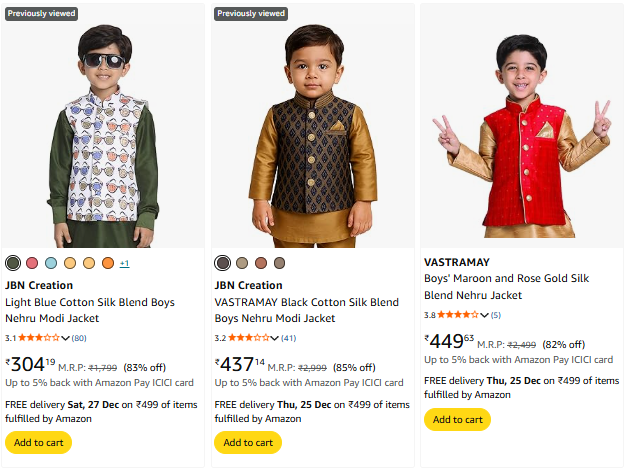
Task: Click the 3.1 star rating icons
Action: point(39,338)
